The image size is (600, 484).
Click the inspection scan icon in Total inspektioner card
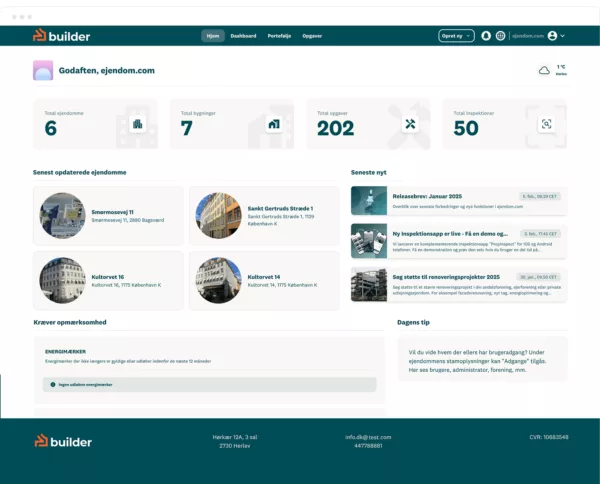(x=546, y=124)
